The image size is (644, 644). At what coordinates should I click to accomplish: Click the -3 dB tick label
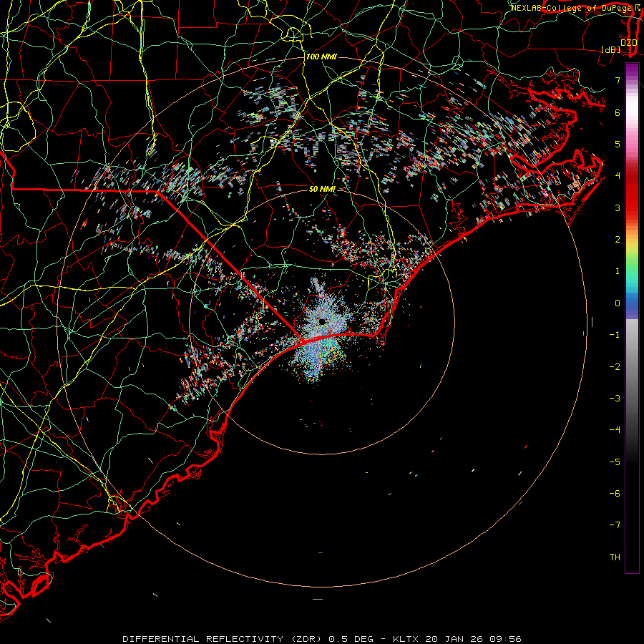[x=615, y=398]
